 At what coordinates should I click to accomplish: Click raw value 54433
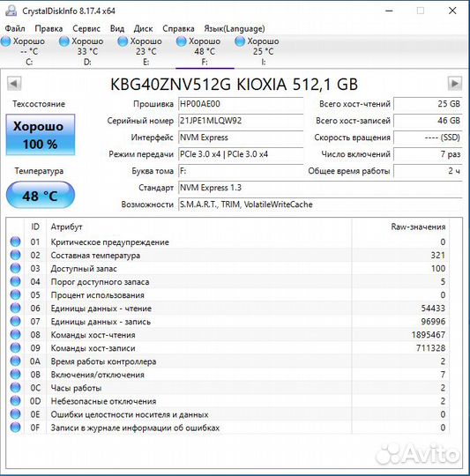click(x=433, y=309)
